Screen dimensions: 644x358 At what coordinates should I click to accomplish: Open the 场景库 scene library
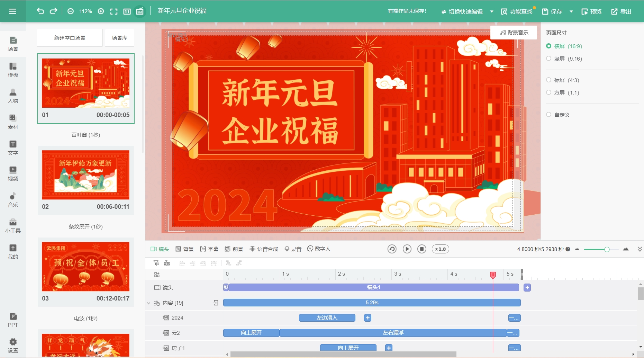click(x=119, y=38)
